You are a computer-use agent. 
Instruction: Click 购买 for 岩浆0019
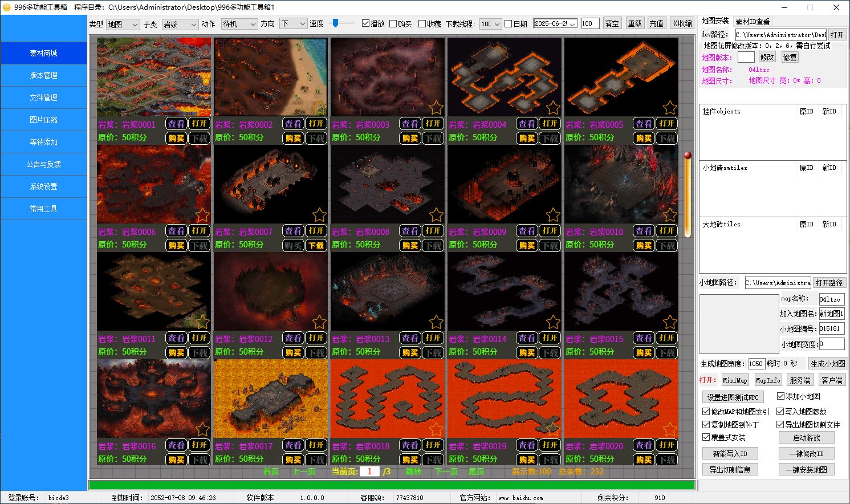tap(527, 460)
